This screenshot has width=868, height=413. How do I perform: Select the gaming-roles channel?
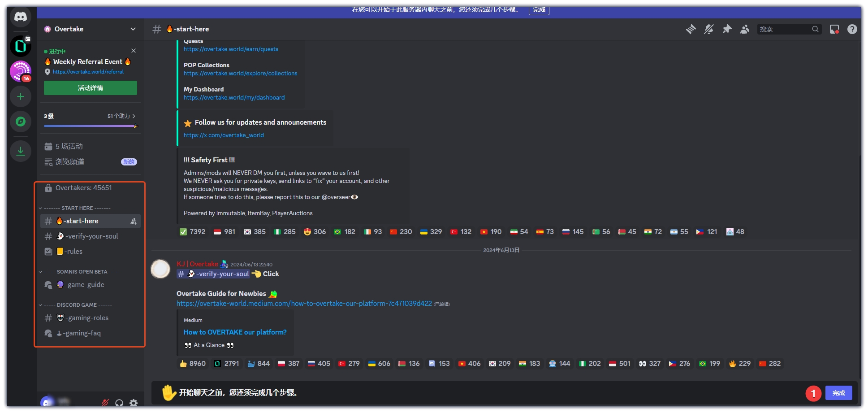point(87,318)
